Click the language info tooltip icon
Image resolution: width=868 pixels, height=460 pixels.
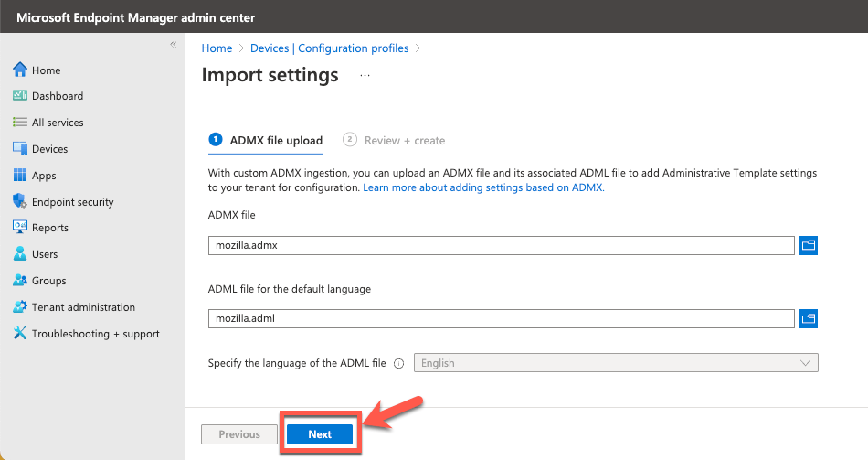[399, 363]
